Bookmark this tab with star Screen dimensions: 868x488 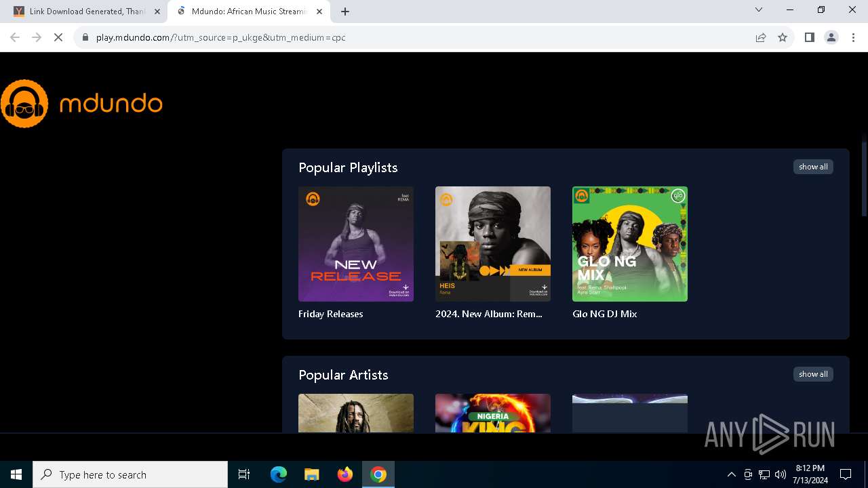(x=783, y=37)
